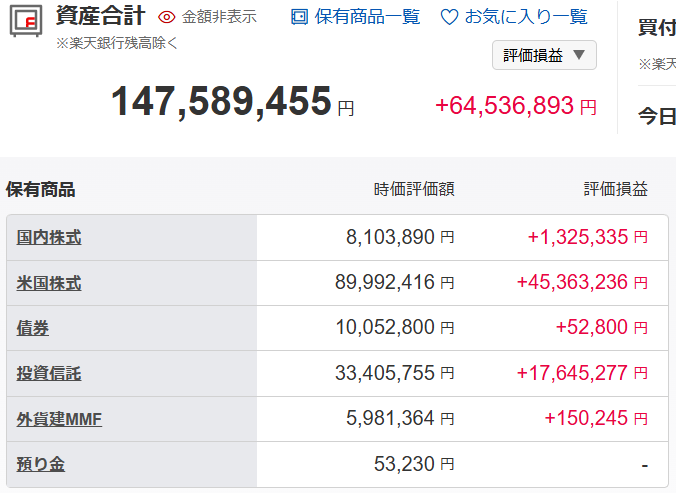This screenshot has width=676, height=493.
Task: Open 債券 holdings
Action: coord(33,328)
